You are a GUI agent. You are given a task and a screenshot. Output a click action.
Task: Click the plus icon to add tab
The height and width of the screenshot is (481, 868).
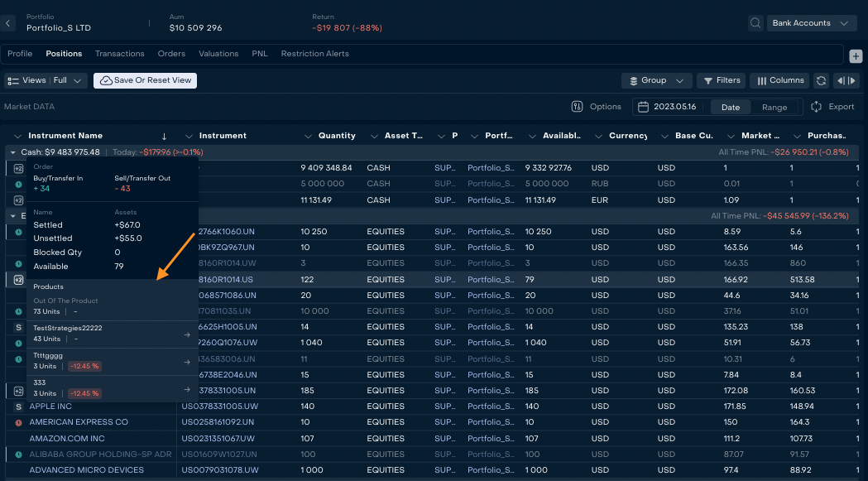[856, 55]
